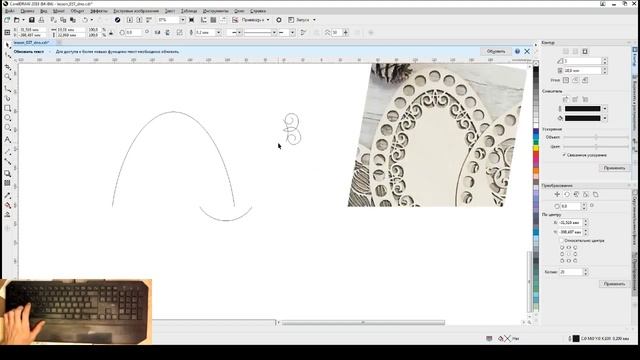The height and width of the screenshot is (360, 640).
Task: Click the contour steps input field
Action: pyautogui.click(x=582, y=61)
